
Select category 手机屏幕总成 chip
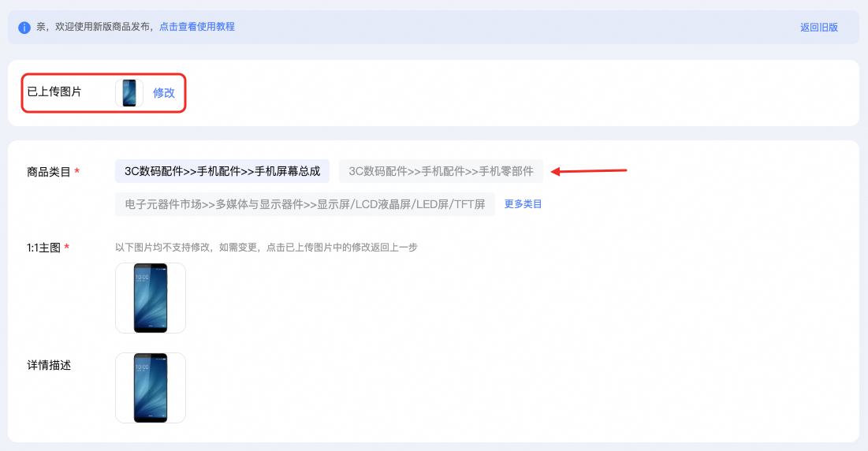[x=222, y=171]
